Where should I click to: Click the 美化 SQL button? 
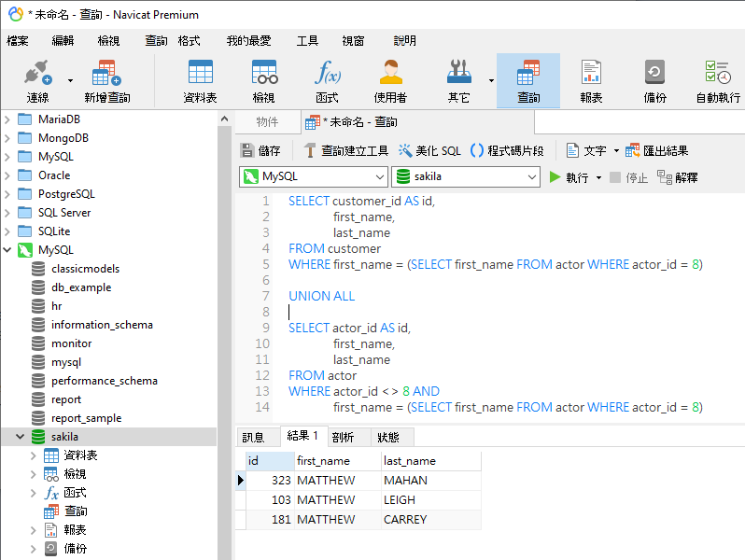click(429, 150)
